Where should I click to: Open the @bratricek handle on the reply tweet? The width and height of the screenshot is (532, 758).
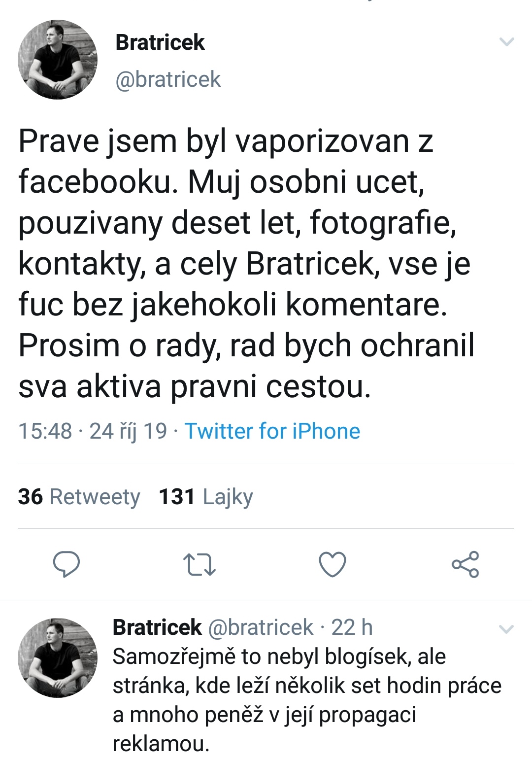coord(261,627)
